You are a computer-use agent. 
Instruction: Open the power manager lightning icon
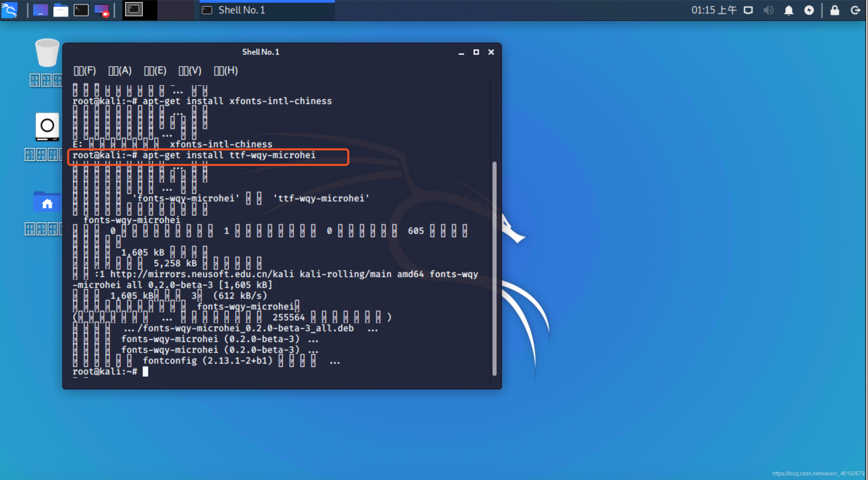809,10
